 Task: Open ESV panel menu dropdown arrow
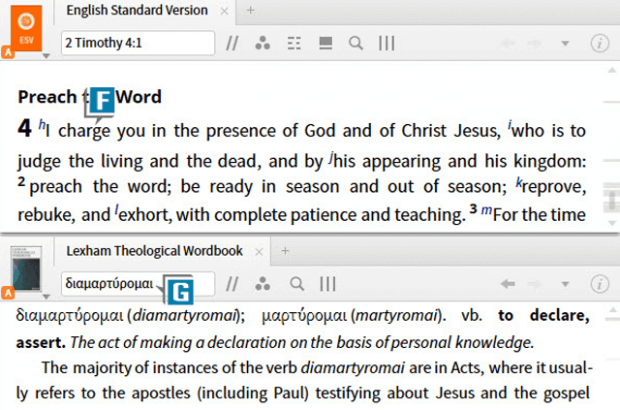pyautogui.click(x=46, y=56)
